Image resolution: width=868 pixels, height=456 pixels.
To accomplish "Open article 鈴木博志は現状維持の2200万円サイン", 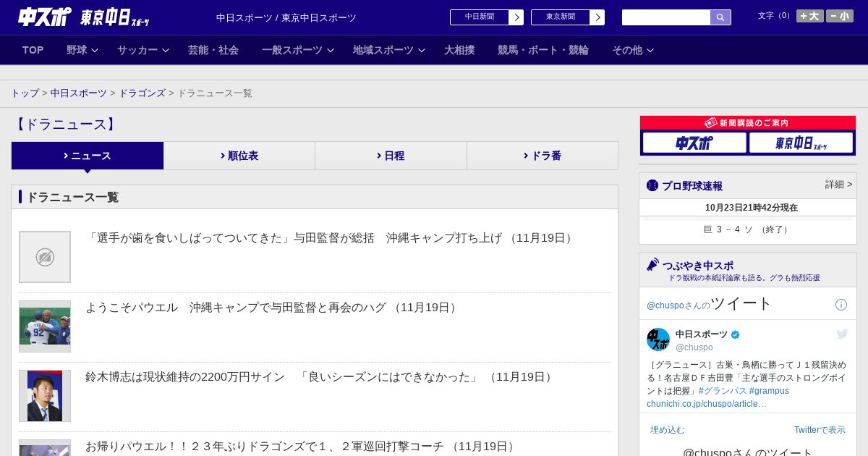I will coord(320,377).
